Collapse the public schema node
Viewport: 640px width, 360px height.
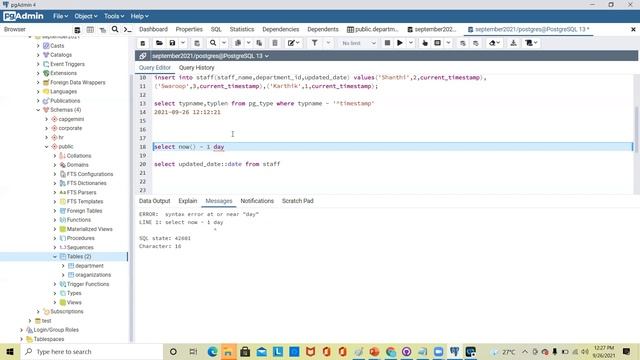(47, 147)
